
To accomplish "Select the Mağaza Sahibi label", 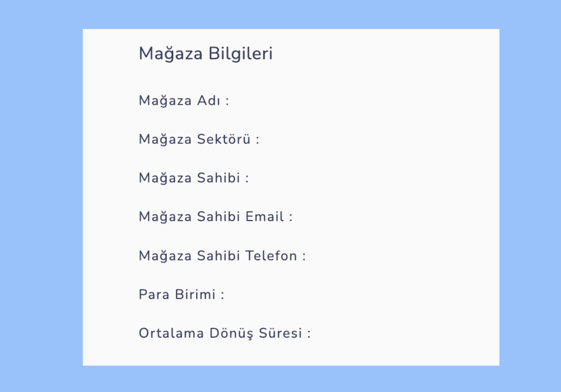I will point(193,178).
